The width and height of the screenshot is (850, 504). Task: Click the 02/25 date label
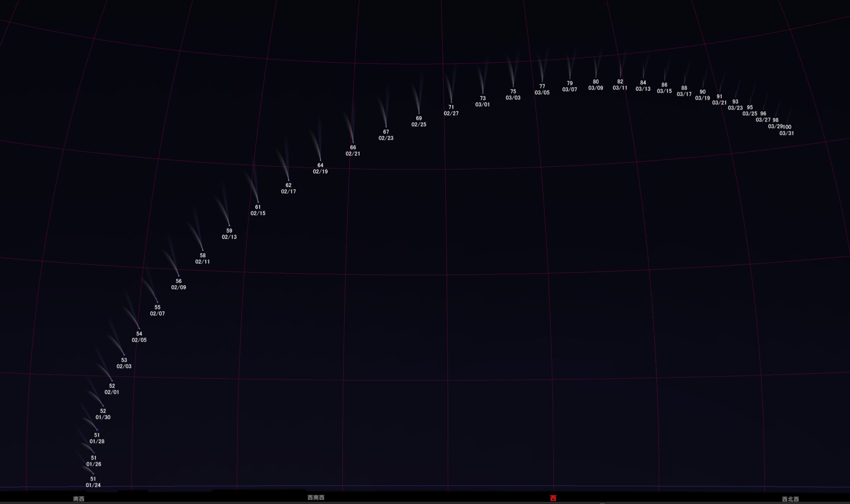click(419, 124)
